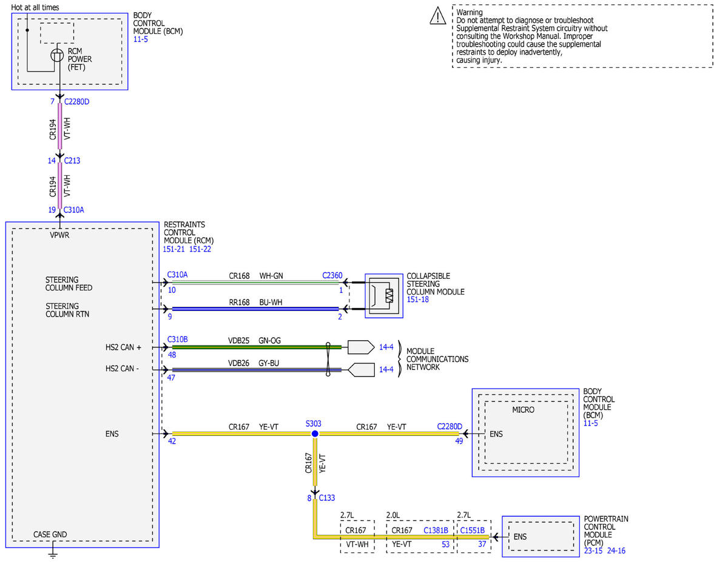728x562 pixels.
Task: Click the off-page arrow ending the GY-BU wire
Action: click(x=361, y=370)
